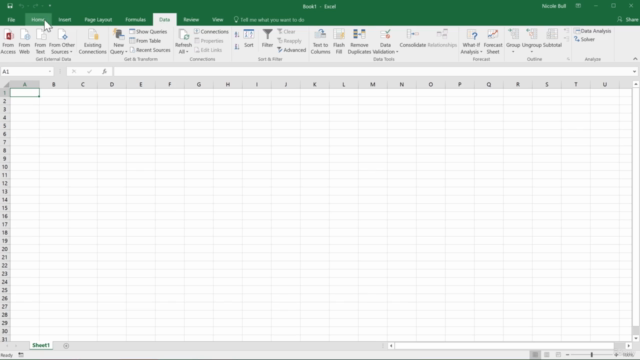Switch to the Home tab
Viewport: 640px width, 360px height.
coord(38,20)
